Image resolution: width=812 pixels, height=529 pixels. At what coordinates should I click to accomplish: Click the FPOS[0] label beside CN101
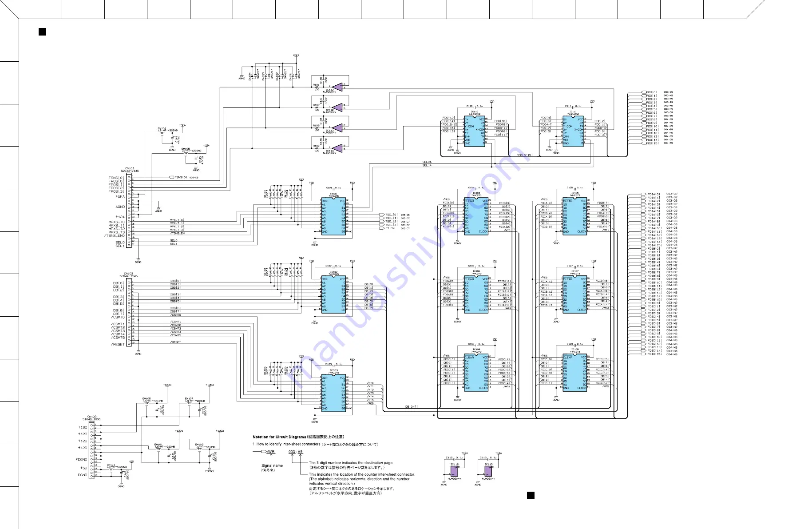click(x=116, y=181)
